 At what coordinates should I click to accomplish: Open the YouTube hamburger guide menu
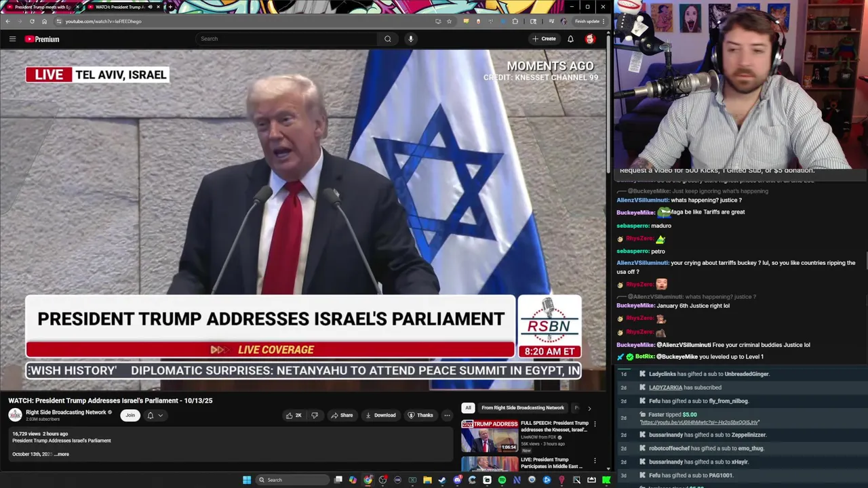tap(12, 39)
